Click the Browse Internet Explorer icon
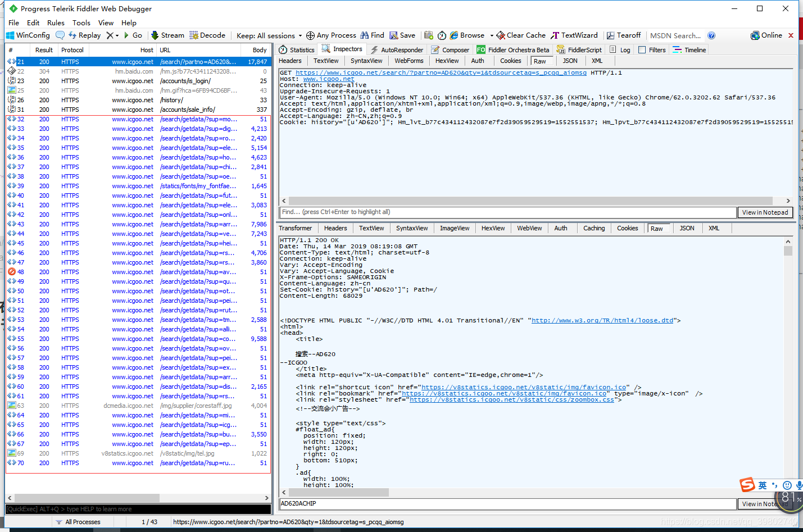803x532 pixels. click(x=454, y=35)
